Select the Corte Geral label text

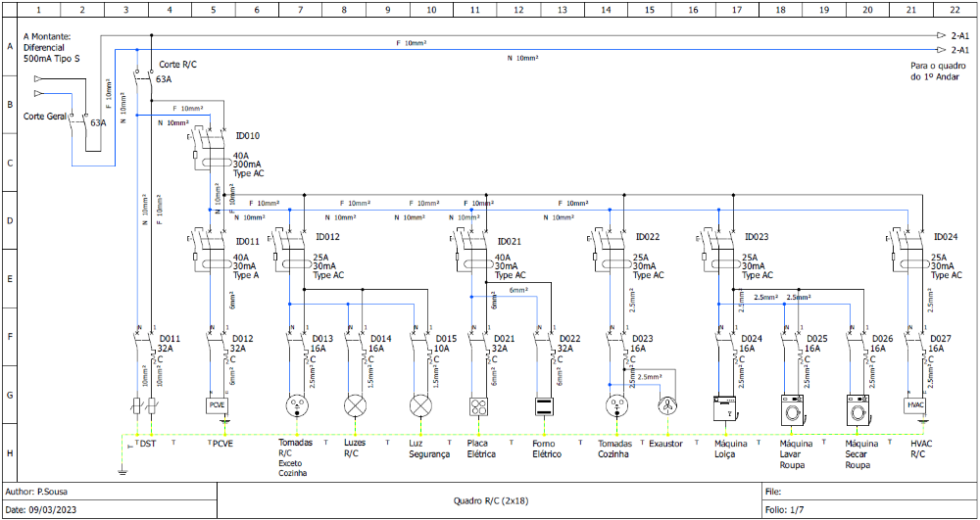(x=45, y=117)
